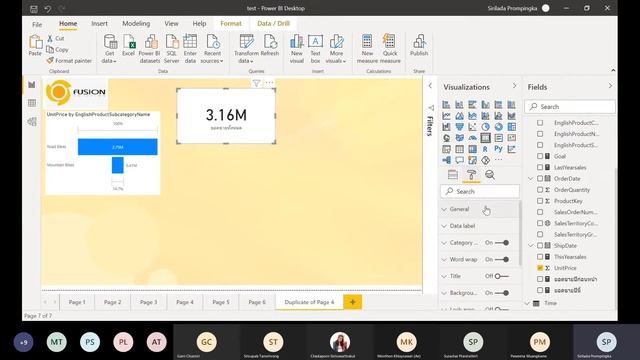Open the Format ribbon tab
Screen dimensions: 640x360
tap(231, 24)
